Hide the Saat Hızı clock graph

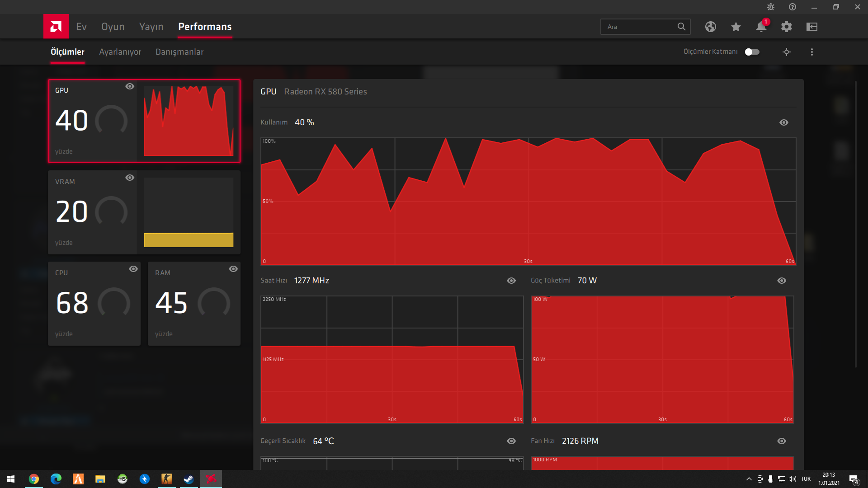(511, 281)
